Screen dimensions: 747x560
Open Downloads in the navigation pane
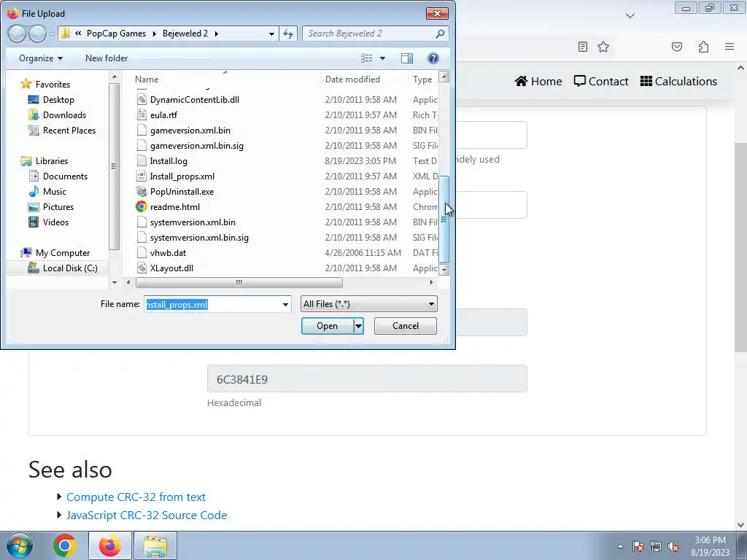tap(64, 114)
